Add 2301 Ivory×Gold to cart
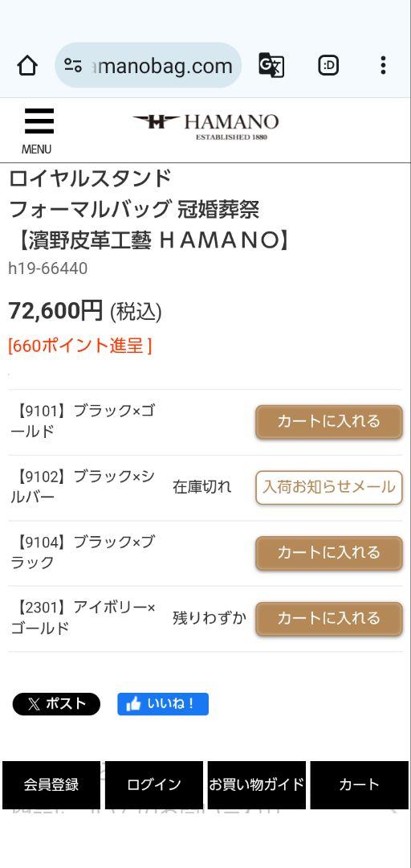Viewport: 411px width, 868px height. pyautogui.click(x=328, y=619)
